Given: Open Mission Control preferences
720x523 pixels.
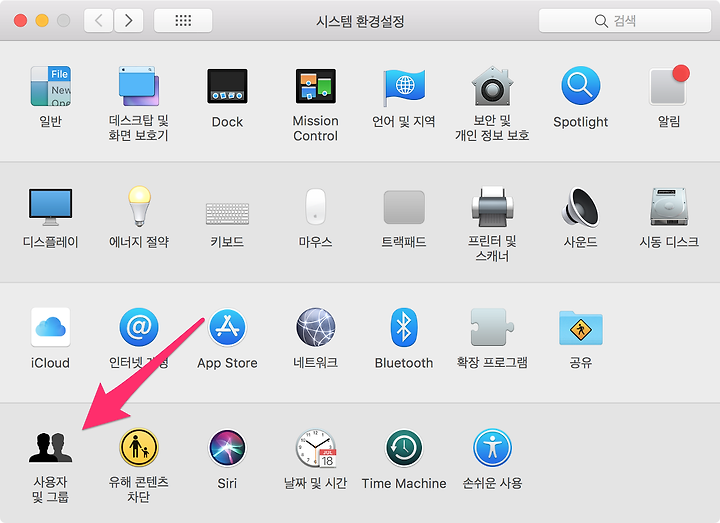Looking at the screenshot, I should [x=315, y=86].
